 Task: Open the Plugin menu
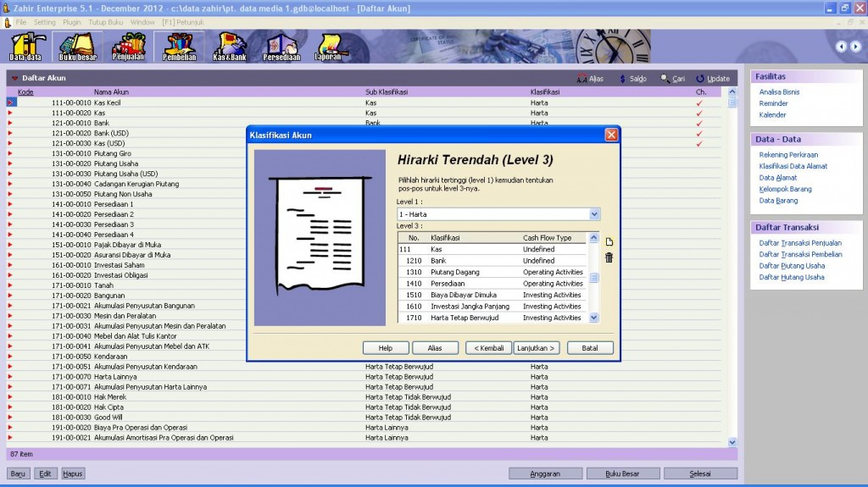72,21
